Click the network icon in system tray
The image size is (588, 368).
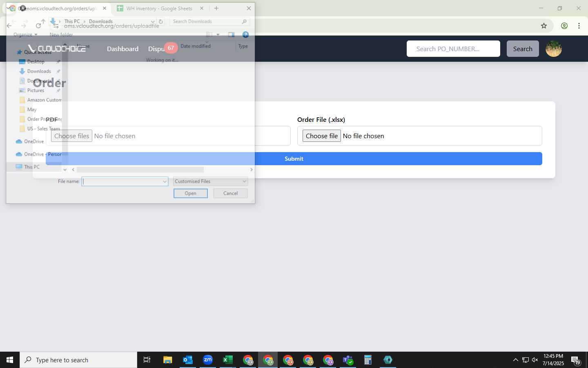[x=526, y=360]
